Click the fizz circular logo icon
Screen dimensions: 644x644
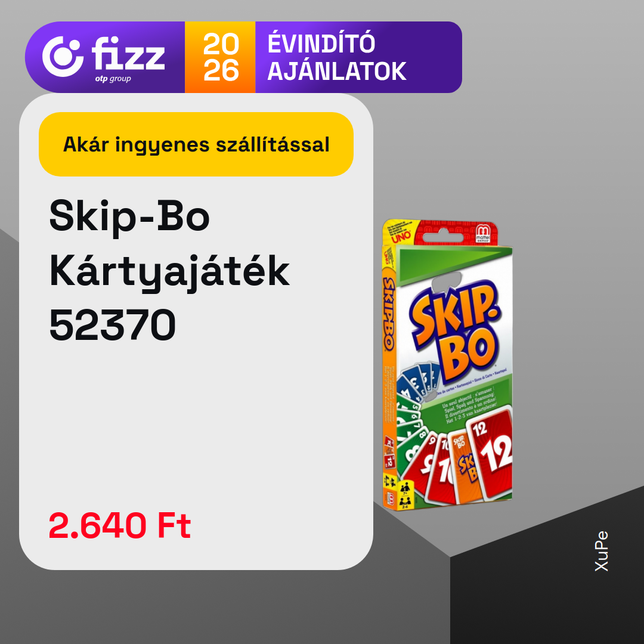point(63,56)
